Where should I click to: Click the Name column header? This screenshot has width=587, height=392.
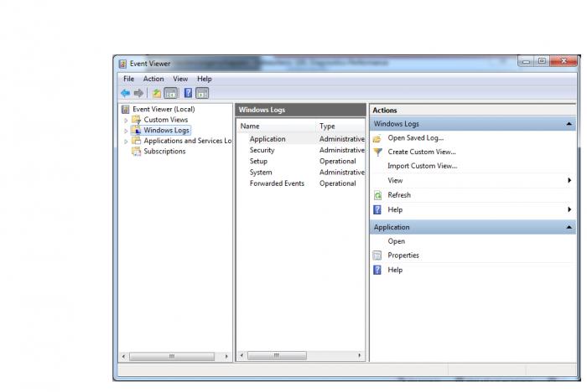276,126
